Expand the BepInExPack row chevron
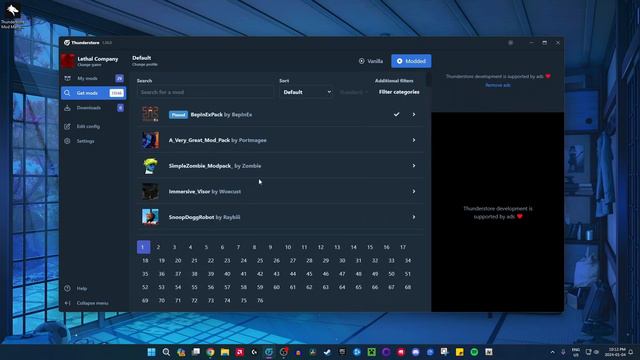Screen dimensions: 640x360 (414, 115)
